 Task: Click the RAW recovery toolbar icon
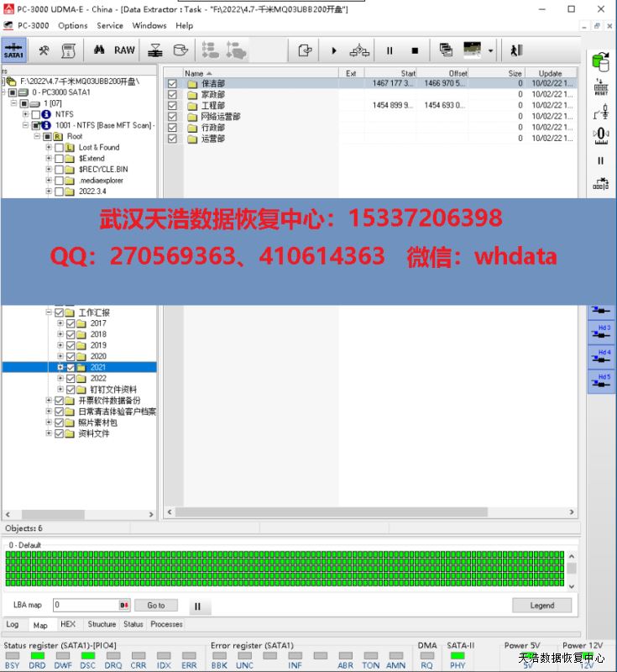[124, 50]
